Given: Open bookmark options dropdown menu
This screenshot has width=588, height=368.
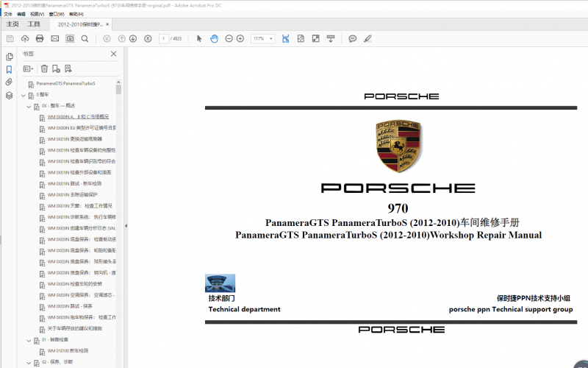Looking at the screenshot, I should (x=28, y=68).
